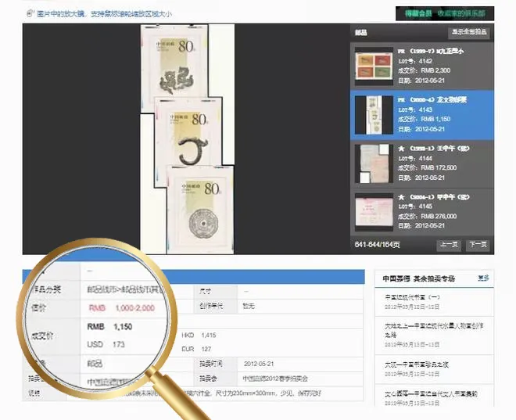This screenshot has height=420, width=516.
Task: Select the lot 4143 thumbnail
Action: coord(374,115)
